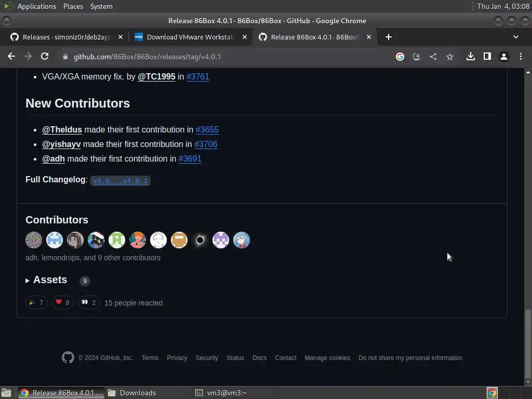Screen dimensions: 532x399
Task: Click Do not share my personal information
Action: pos(410,358)
